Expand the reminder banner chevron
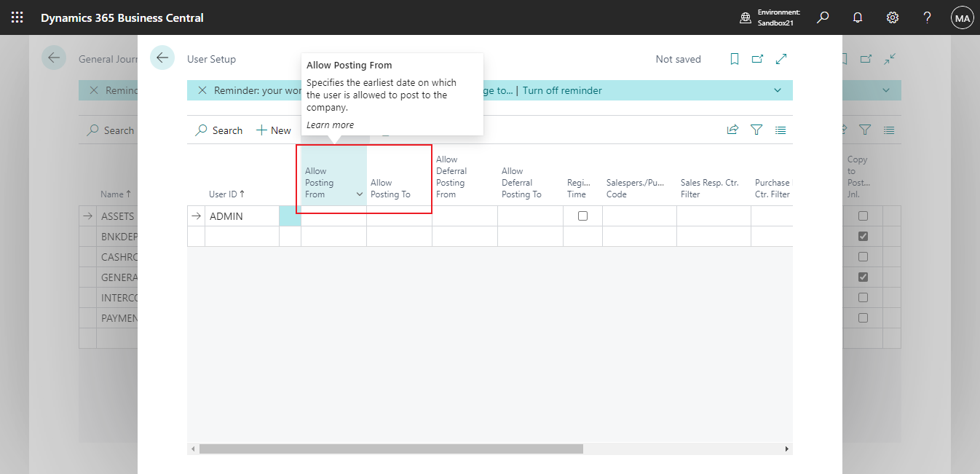This screenshot has height=474, width=980. point(778,90)
